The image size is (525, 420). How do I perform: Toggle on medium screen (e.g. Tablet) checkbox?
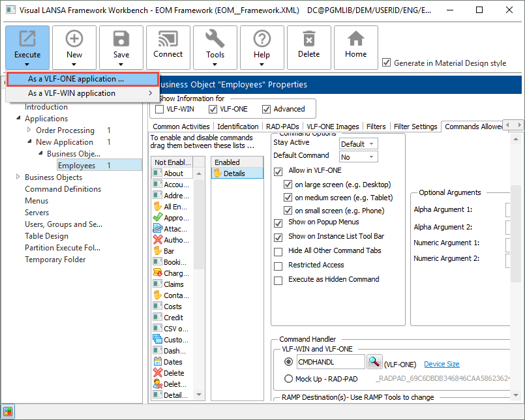(x=288, y=197)
